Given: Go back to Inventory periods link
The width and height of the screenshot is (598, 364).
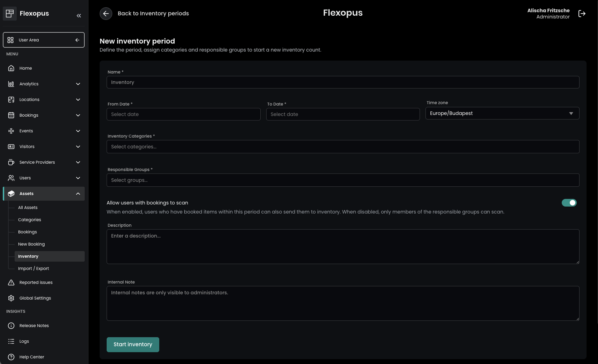Looking at the screenshot, I should [x=153, y=14].
